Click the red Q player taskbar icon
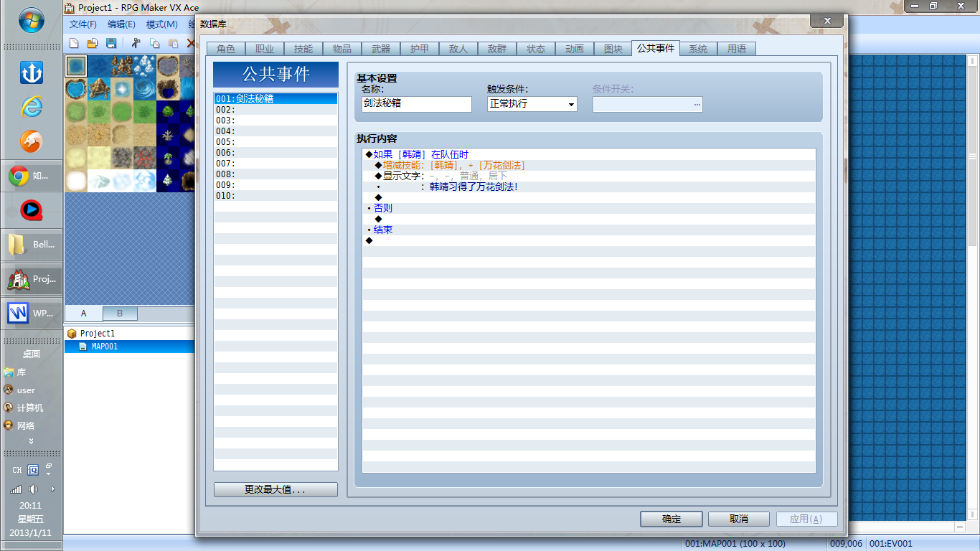Screen dimensions: 980x551 (31, 210)
